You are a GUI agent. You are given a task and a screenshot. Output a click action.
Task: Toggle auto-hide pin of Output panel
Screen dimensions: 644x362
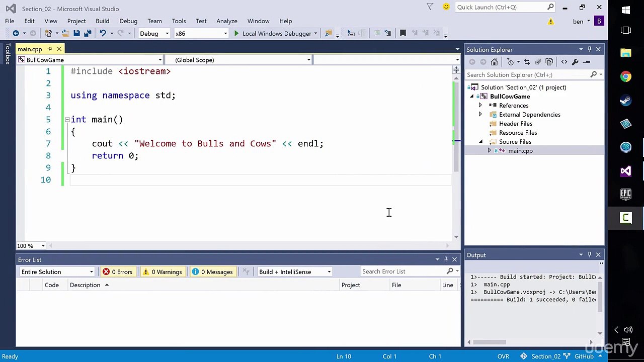click(590, 255)
